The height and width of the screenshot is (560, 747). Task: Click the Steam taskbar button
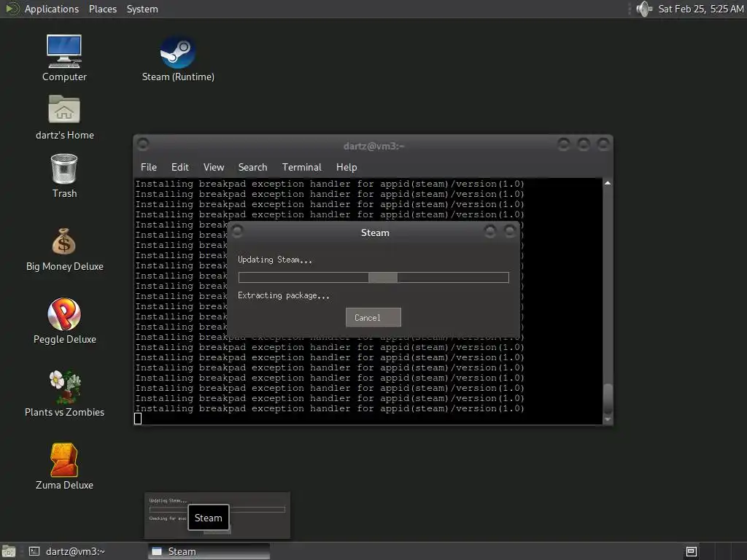[209, 551]
